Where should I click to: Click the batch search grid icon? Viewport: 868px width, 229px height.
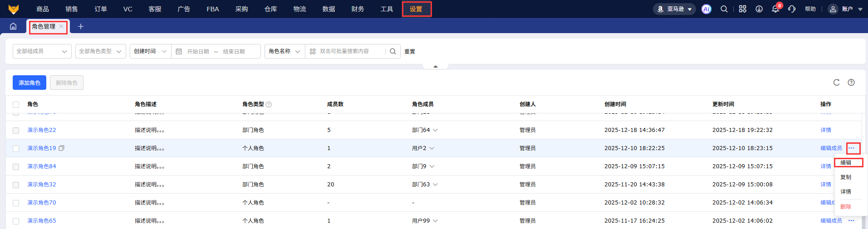click(x=313, y=51)
